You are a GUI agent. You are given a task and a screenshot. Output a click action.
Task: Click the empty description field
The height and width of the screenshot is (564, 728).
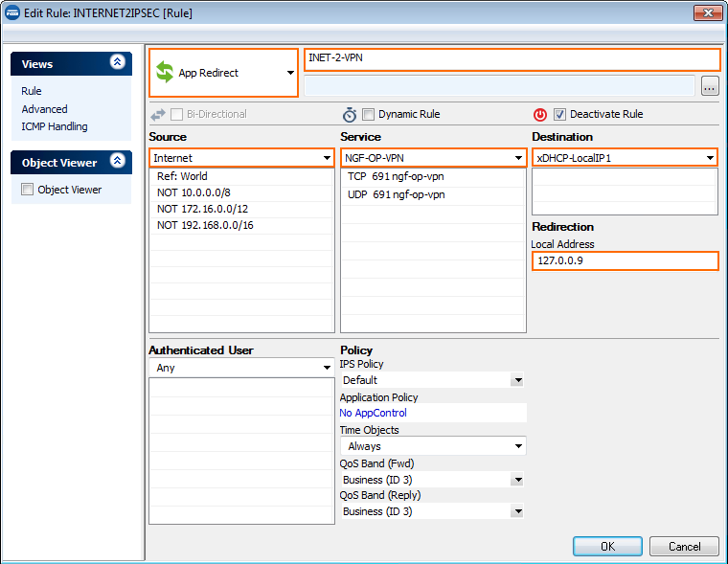click(500, 86)
